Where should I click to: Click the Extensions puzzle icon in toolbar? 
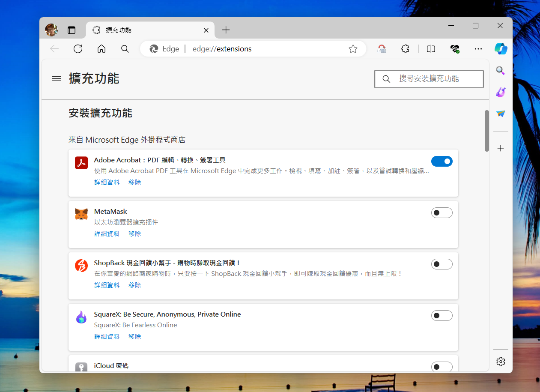point(405,49)
